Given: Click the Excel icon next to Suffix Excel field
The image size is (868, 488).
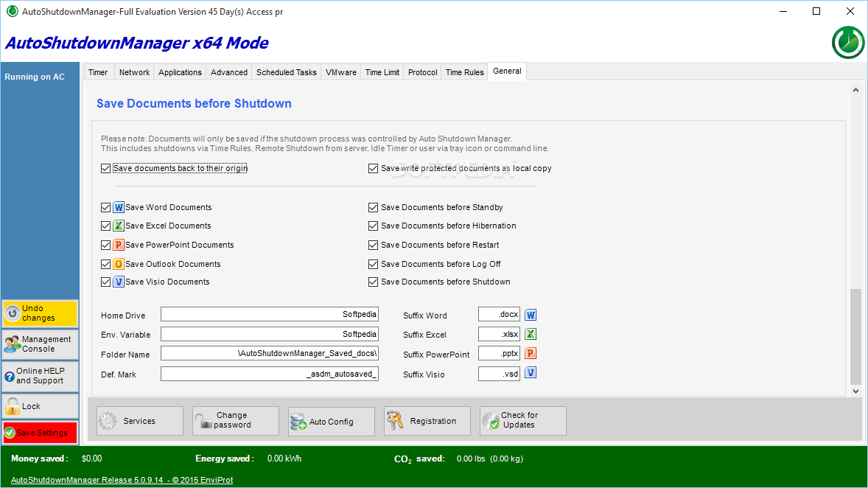Looking at the screenshot, I should pos(531,334).
